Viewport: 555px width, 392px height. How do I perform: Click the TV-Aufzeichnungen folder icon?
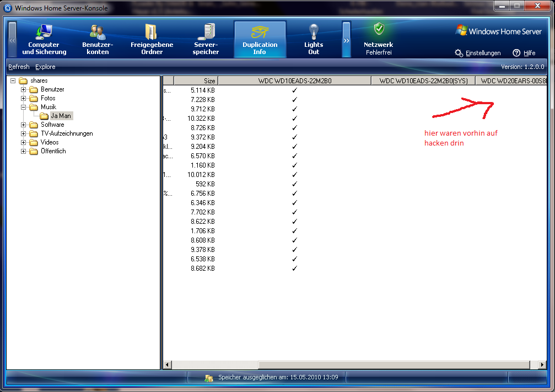click(x=34, y=134)
